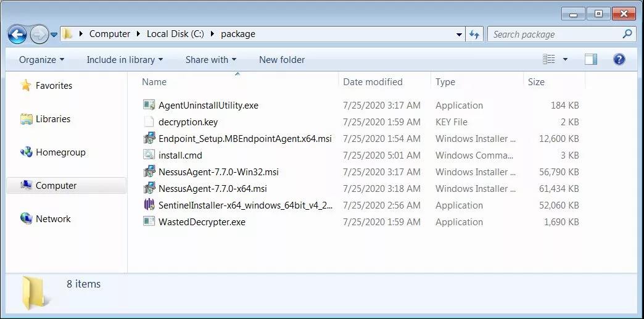644x319 pixels.
Task: Select the decryption.key file
Action: [188, 122]
